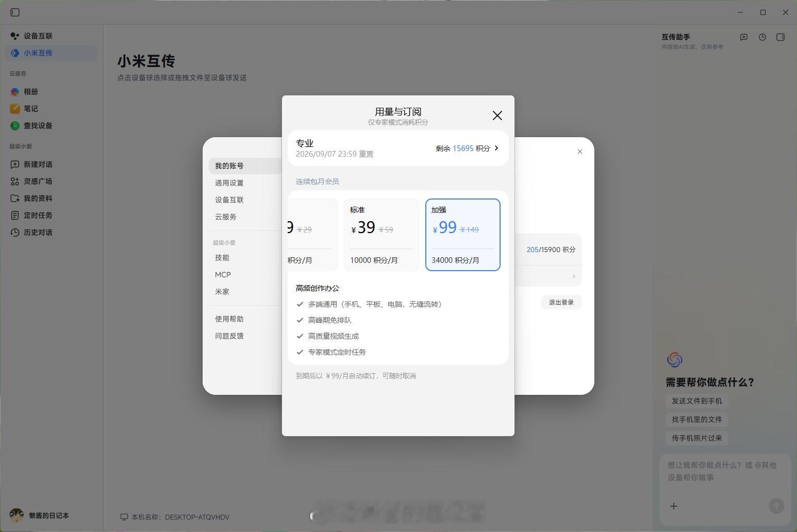Expand the row chevron below the 205/15900 积分 row
Image resolution: width=797 pixels, height=532 pixels.
[574, 276]
